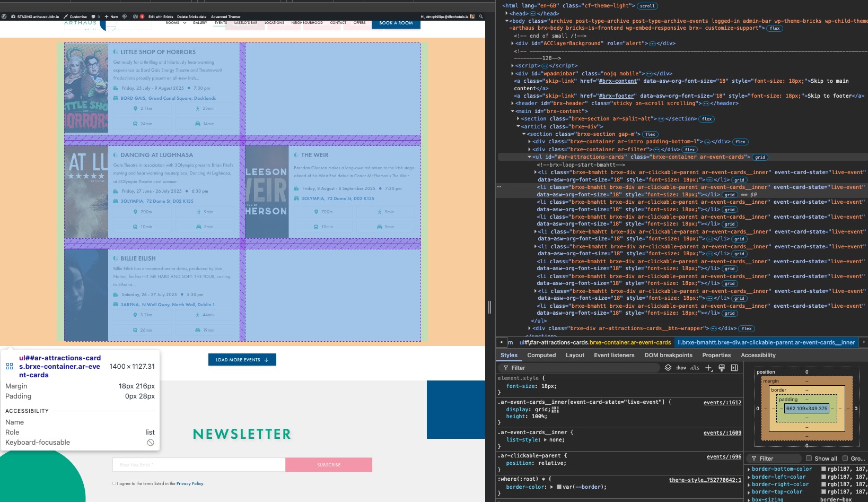Open the Event listeners tab
The image size is (868, 502).
[614, 355]
